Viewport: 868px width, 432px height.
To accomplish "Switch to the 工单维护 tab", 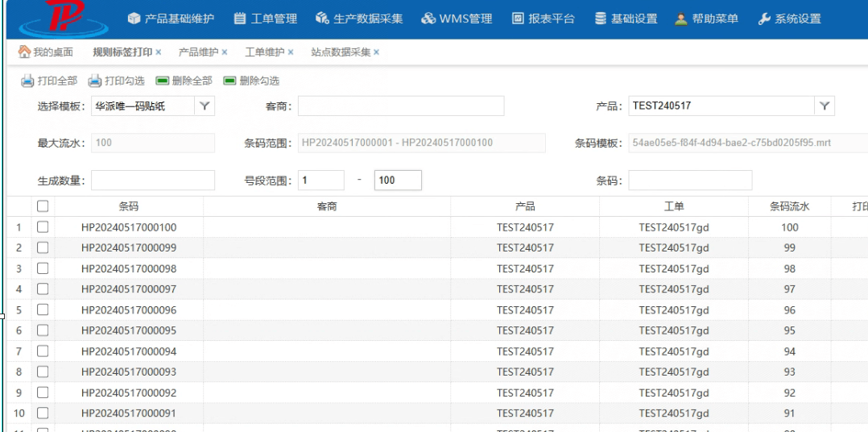I will tap(264, 52).
